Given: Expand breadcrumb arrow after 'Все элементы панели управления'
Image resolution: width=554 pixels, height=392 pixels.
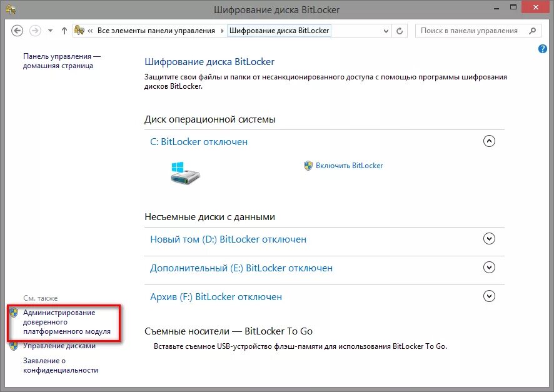Looking at the screenshot, I should coord(222,31).
